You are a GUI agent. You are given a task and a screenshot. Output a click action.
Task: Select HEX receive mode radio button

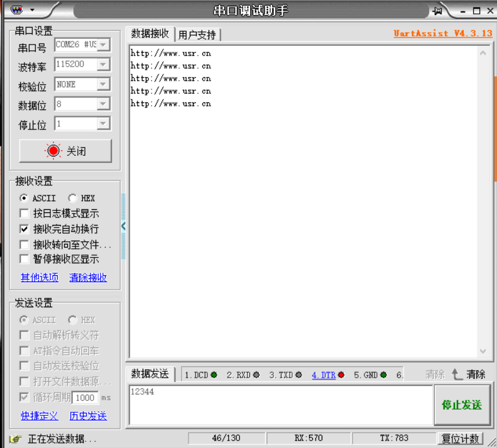tap(72, 198)
